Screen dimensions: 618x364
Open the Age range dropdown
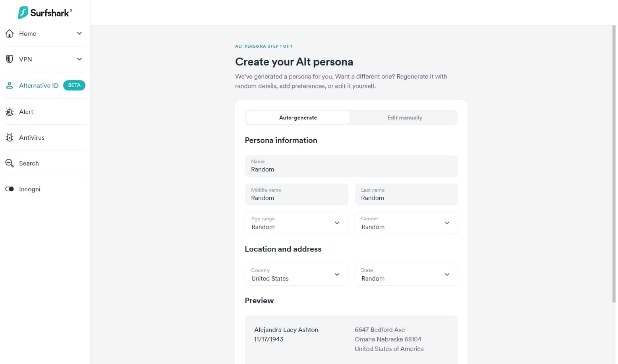tap(296, 223)
